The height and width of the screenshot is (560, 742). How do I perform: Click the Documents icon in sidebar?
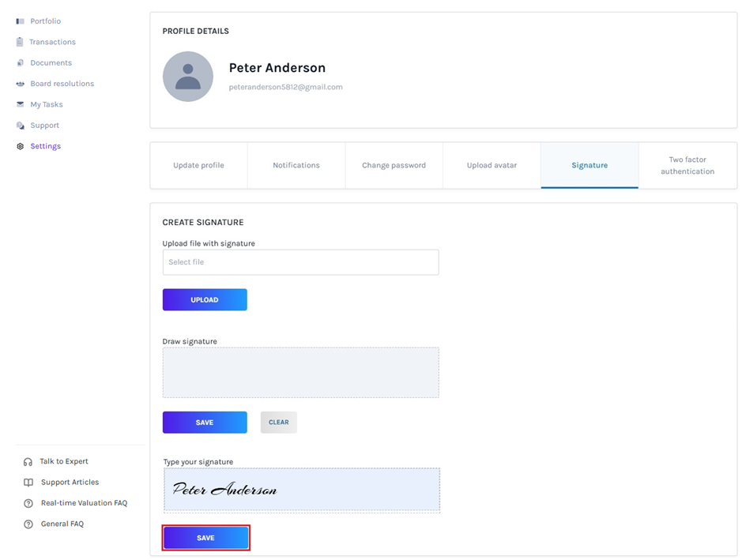(20, 63)
